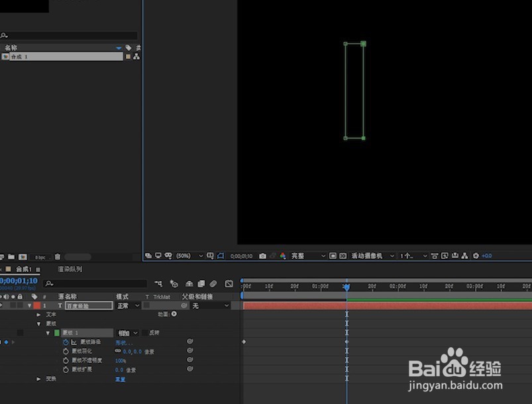Image resolution: width=532 pixels, height=404 pixels.
Task: Expand the 文本 property group
Action: pos(38,315)
